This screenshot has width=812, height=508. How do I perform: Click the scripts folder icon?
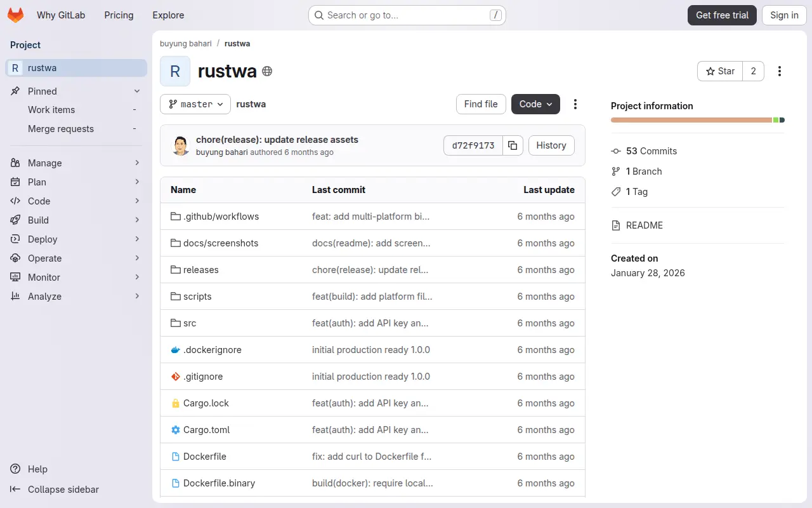tap(176, 297)
